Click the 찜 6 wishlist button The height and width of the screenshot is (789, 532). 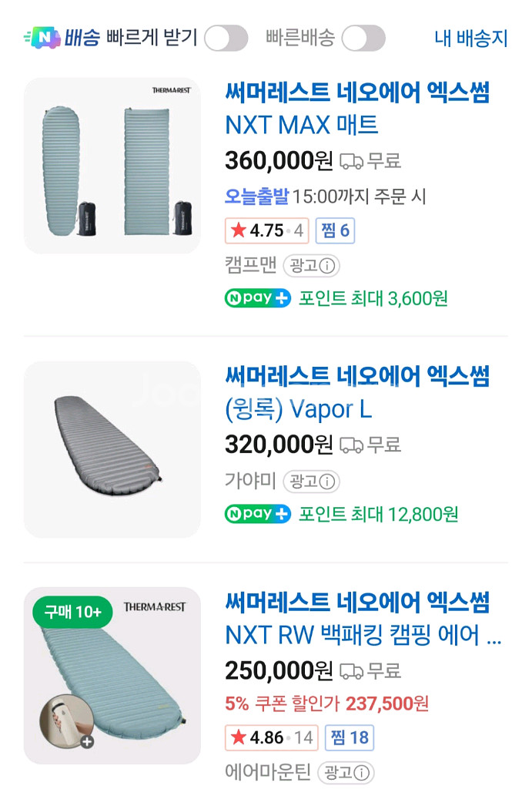click(335, 230)
